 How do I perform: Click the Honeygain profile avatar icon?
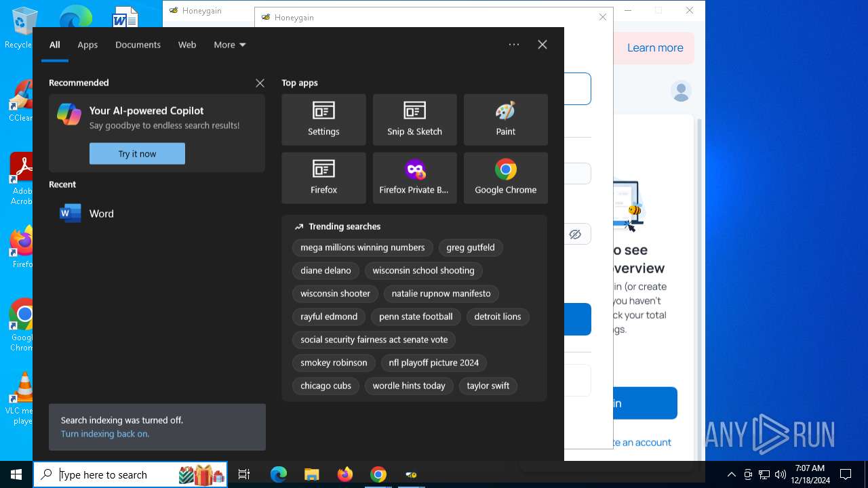pos(681,90)
